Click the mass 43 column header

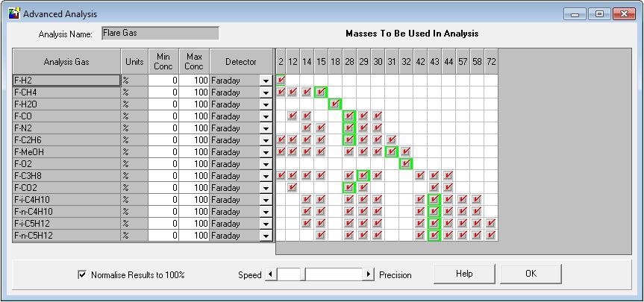434,62
